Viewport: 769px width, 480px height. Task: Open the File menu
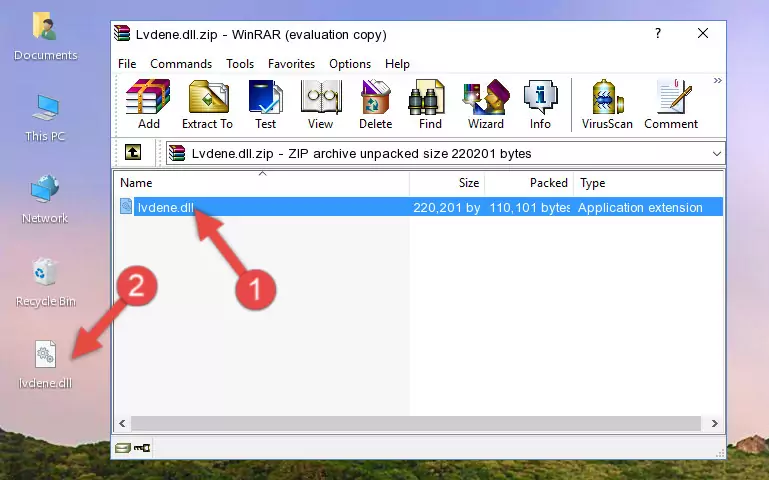point(127,64)
